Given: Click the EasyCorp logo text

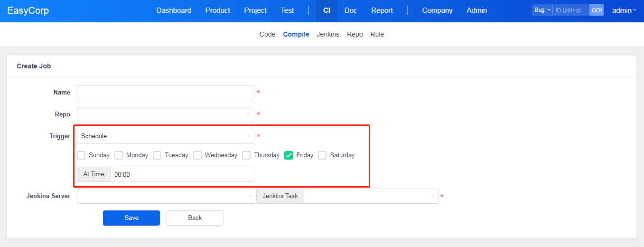Looking at the screenshot, I should (x=28, y=10).
